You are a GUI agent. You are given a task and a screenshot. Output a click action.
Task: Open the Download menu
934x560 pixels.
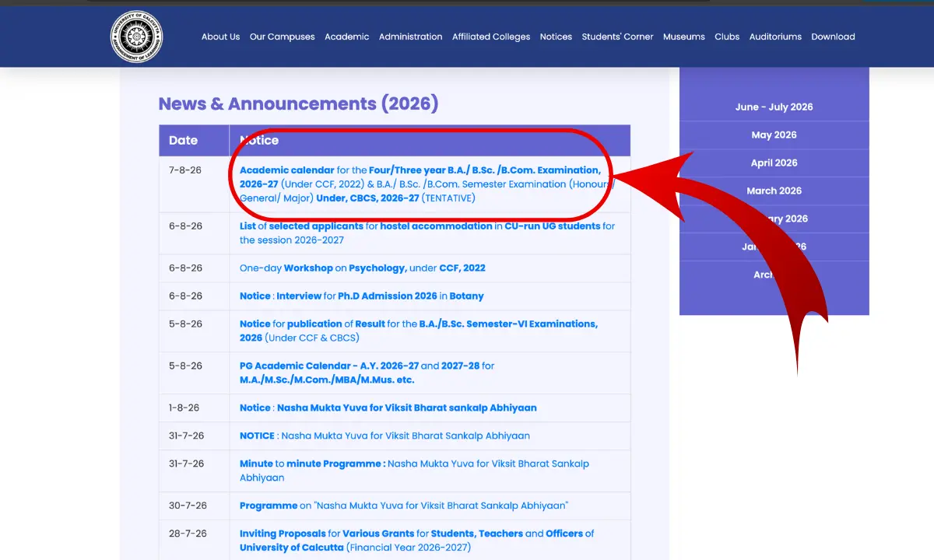pos(833,37)
